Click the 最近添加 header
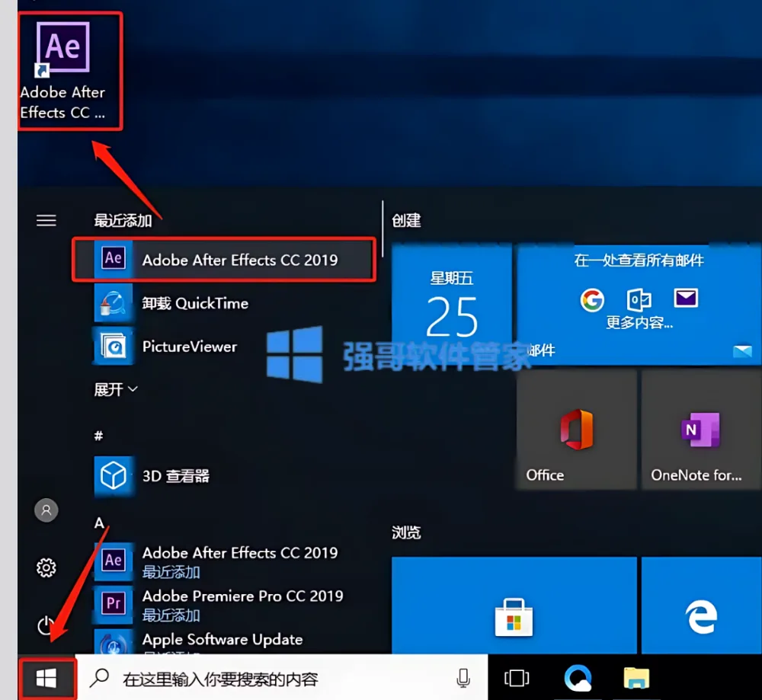The width and height of the screenshot is (762, 700). [123, 221]
